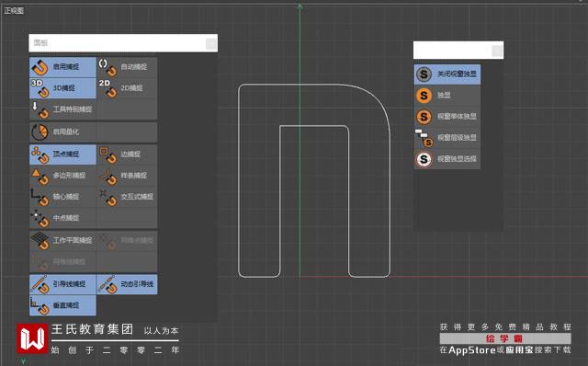Click the orange Solo (独显) icon

[424, 96]
